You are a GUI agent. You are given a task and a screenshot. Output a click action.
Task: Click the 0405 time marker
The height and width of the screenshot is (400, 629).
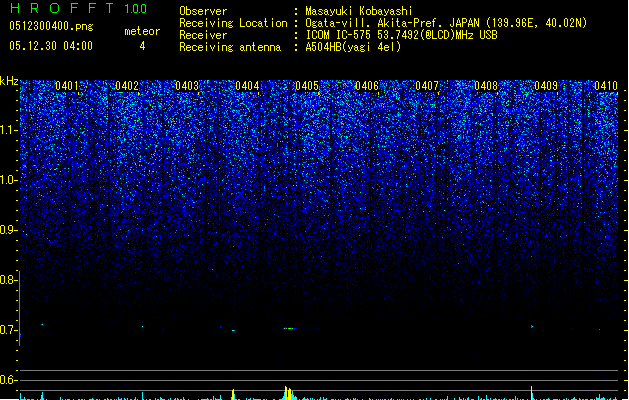(307, 86)
